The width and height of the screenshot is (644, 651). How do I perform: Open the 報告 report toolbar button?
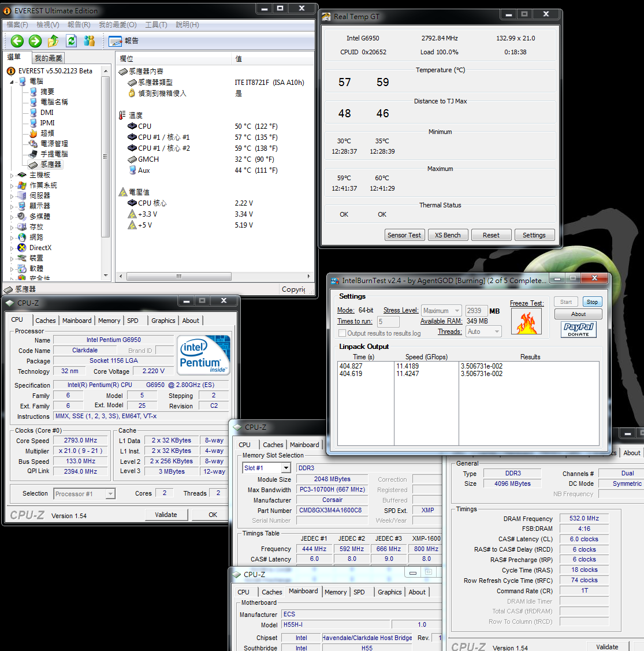[124, 40]
